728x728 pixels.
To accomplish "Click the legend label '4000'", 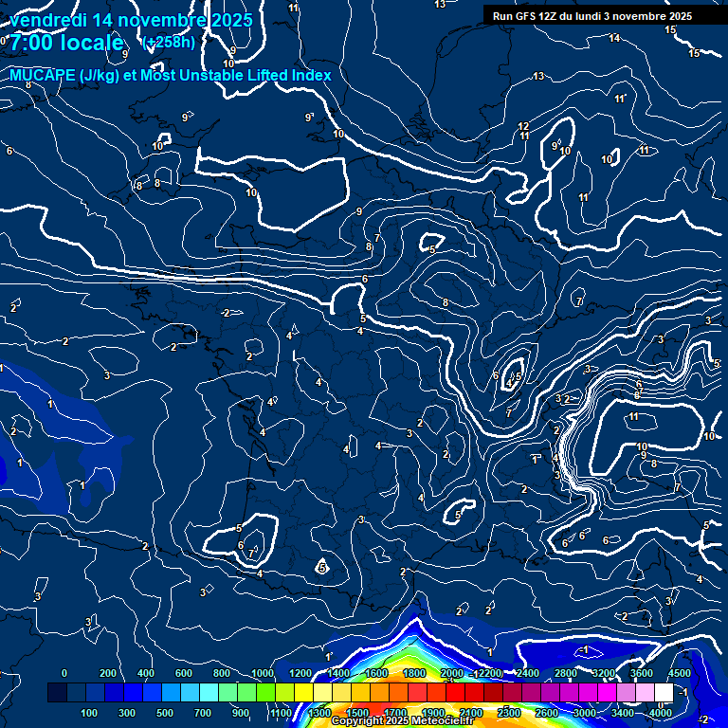I will [x=661, y=713].
